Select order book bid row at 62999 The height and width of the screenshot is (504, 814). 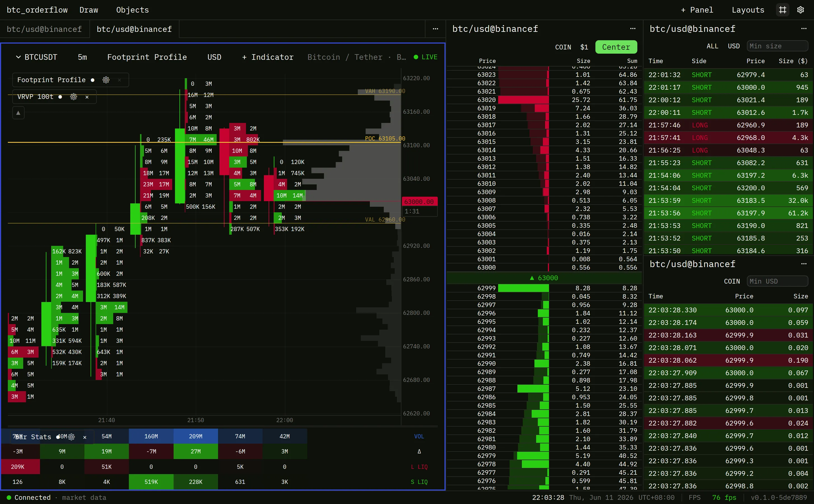point(544,288)
